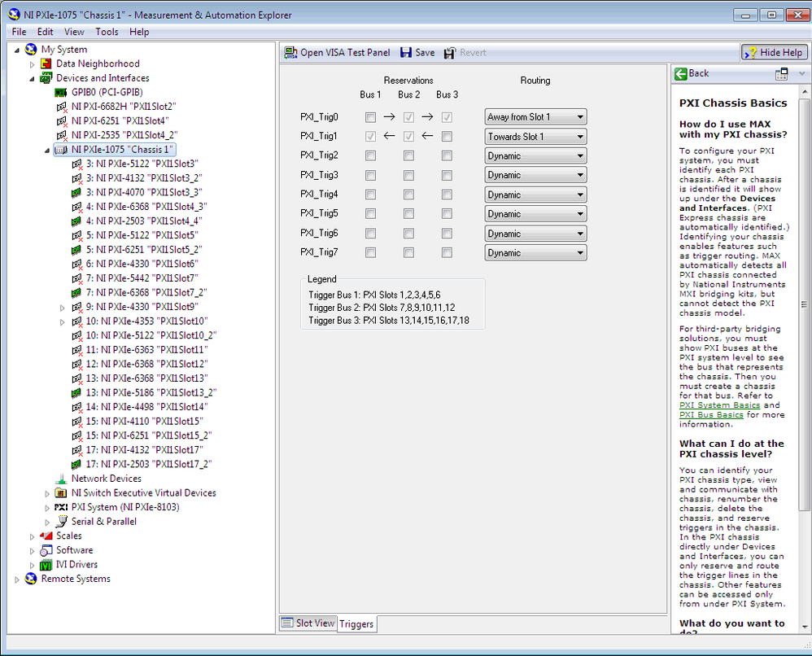Open the Edit menu
Image resolution: width=812 pixels, height=656 pixels.
click(x=45, y=32)
